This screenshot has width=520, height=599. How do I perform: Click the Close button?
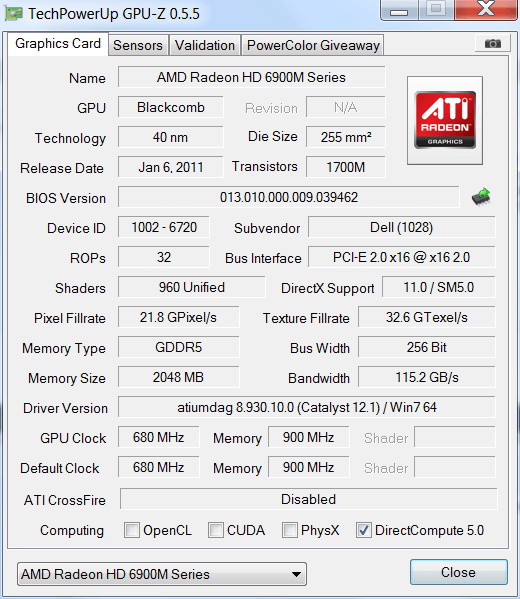(x=458, y=572)
